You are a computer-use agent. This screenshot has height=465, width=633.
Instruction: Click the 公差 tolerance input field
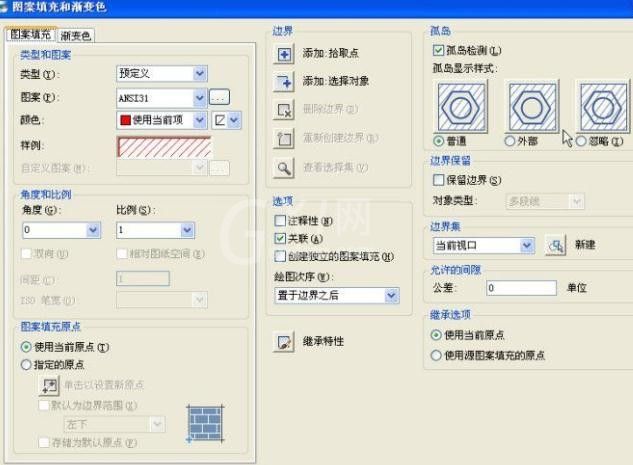521,288
